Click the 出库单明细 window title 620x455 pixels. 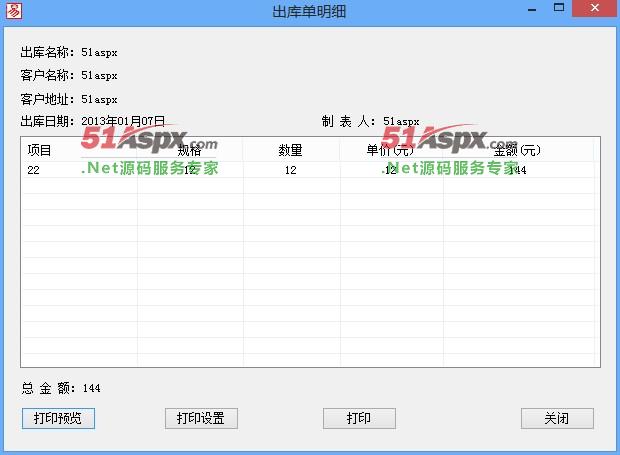point(309,11)
